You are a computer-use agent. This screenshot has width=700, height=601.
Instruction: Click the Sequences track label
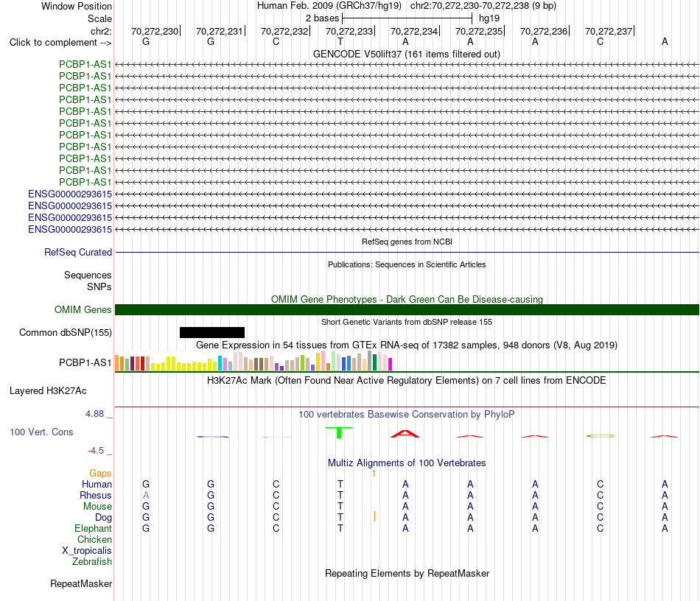[88, 275]
